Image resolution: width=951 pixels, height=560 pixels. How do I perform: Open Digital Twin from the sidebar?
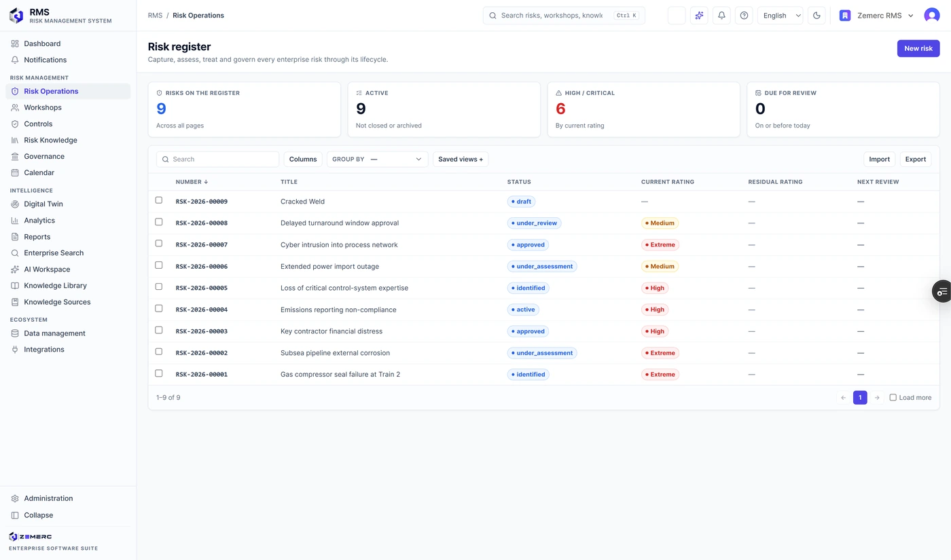[68, 204]
